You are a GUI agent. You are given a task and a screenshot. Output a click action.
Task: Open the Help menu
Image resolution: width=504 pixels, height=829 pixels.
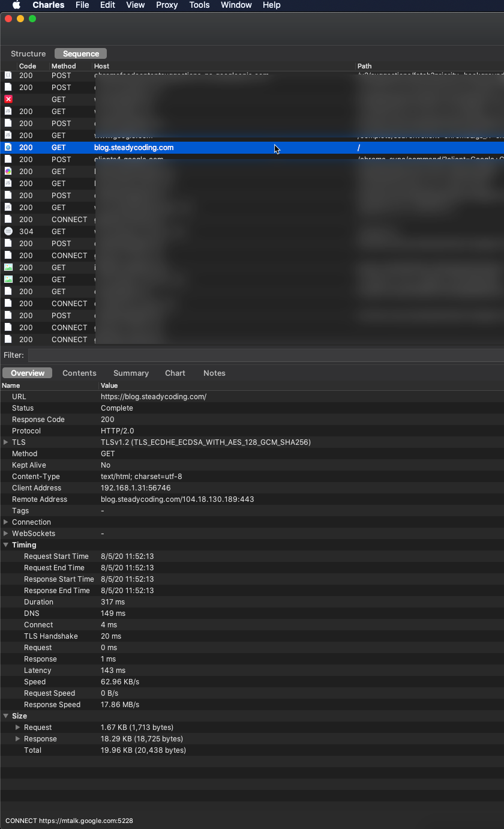tap(272, 5)
